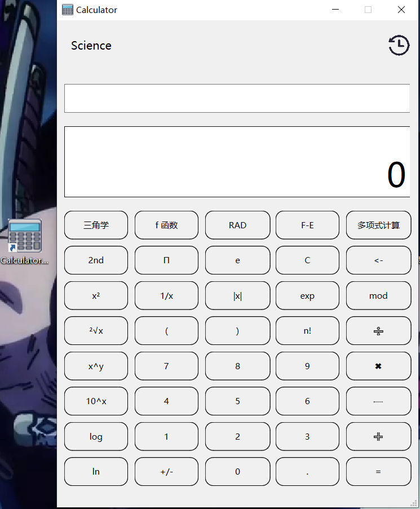Expand the f 函数 functions menu

[x=166, y=225]
